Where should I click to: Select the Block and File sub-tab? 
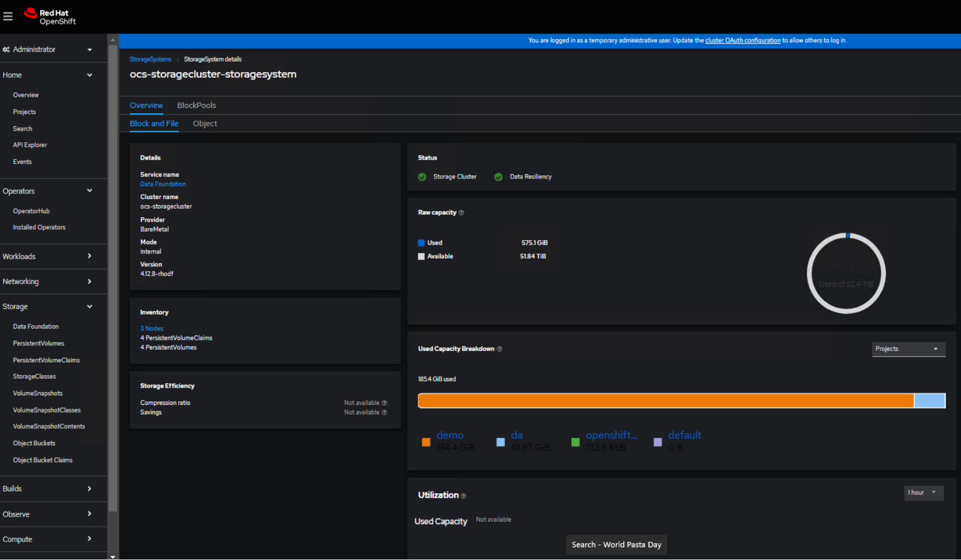(x=154, y=123)
